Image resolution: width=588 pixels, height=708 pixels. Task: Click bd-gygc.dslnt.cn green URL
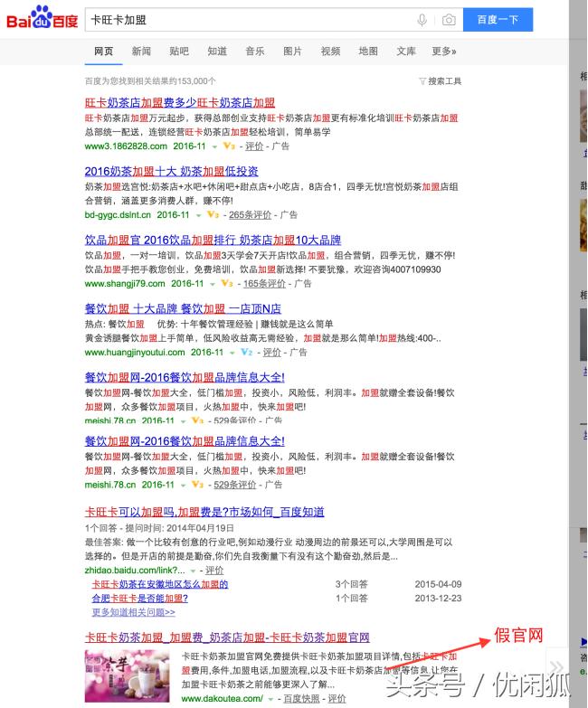118,215
